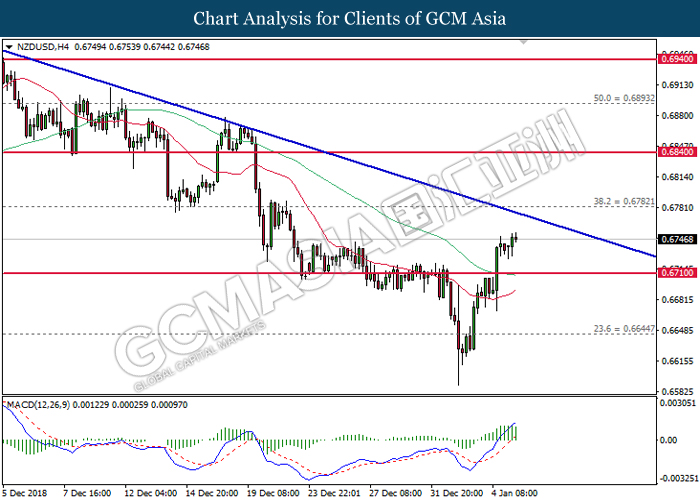This screenshot has width=700, height=500.
Task: Click the 0.66155 price scale value
Action: click(x=679, y=361)
